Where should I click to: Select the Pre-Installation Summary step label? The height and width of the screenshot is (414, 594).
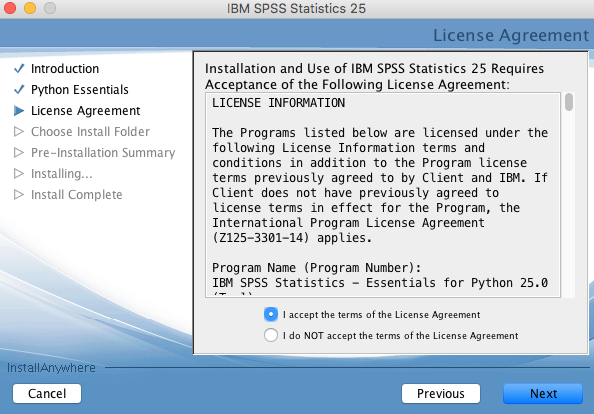click(103, 153)
